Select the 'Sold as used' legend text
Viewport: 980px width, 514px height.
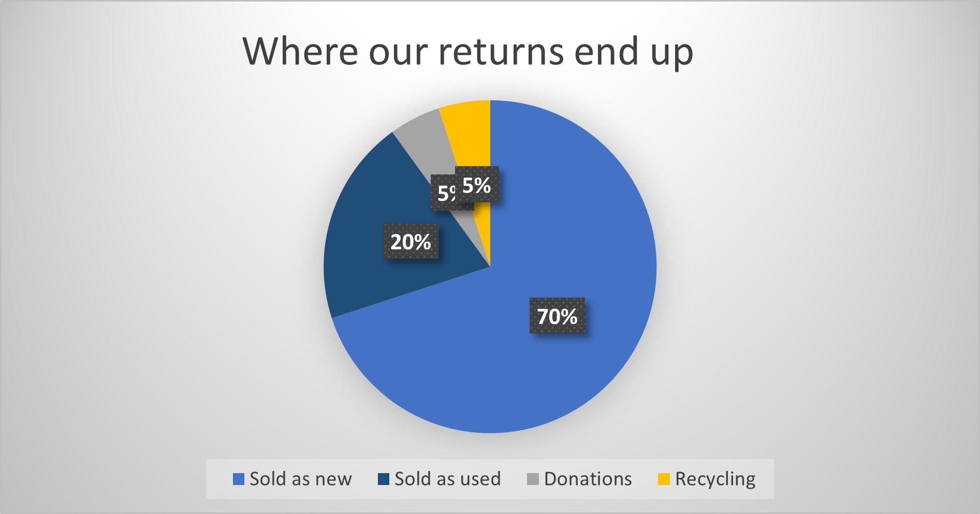[448, 479]
